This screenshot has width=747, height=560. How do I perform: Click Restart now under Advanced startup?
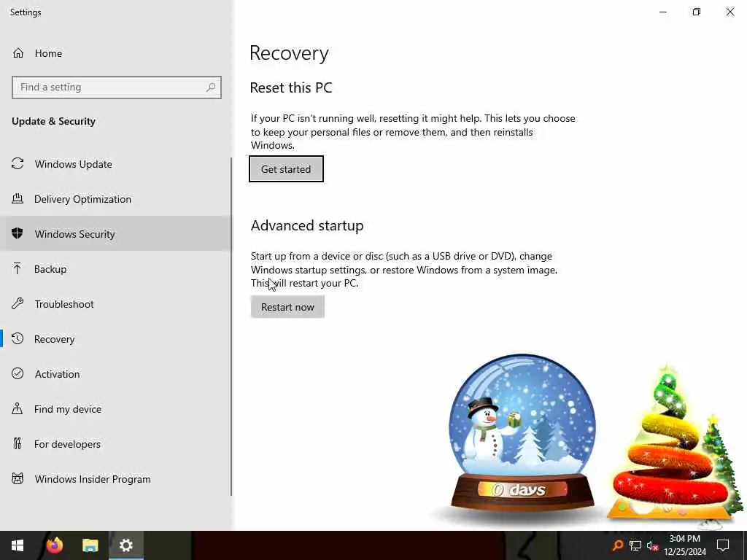287,307
